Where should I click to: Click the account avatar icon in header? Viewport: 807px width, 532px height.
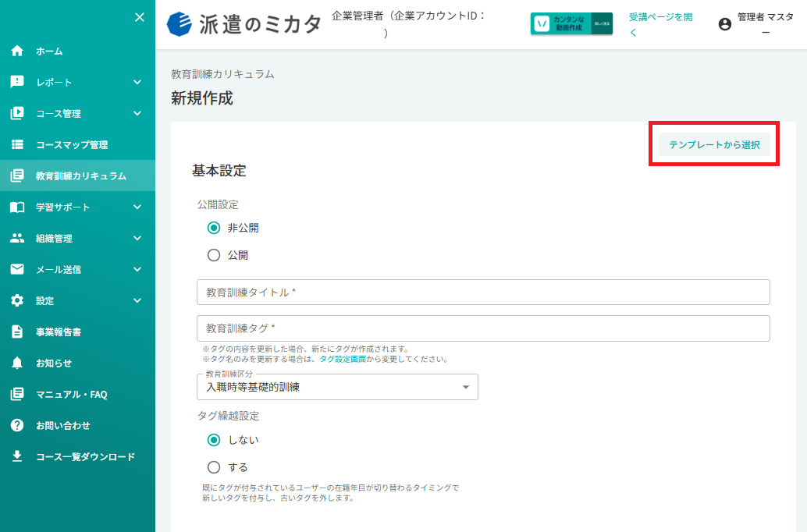tap(724, 24)
